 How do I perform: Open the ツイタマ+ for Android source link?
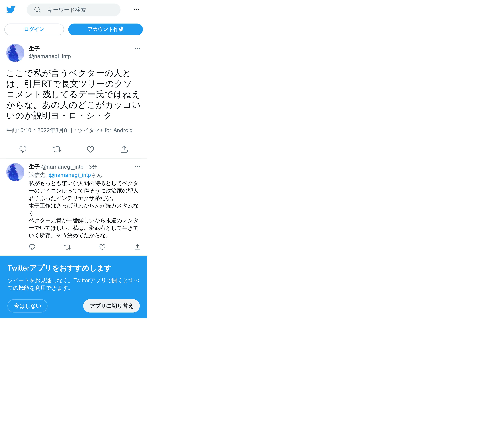[x=105, y=130]
